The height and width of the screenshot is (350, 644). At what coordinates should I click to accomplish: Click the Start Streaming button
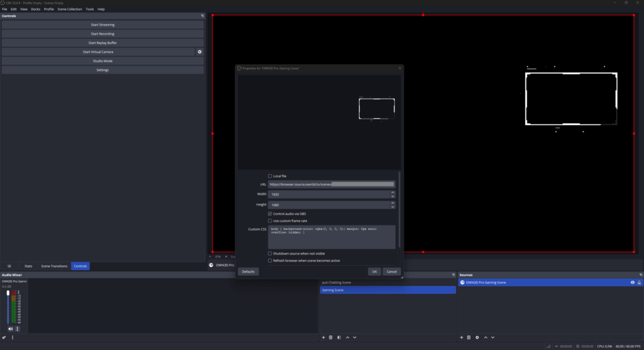pyautogui.click(x=103, y=25)
